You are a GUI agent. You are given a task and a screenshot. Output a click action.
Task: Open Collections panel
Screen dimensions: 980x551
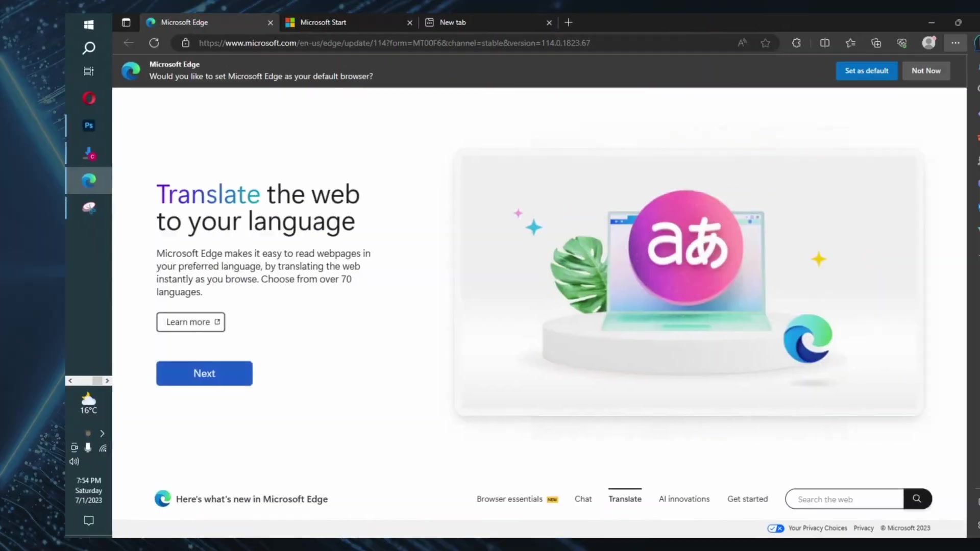tap(876, 43)
